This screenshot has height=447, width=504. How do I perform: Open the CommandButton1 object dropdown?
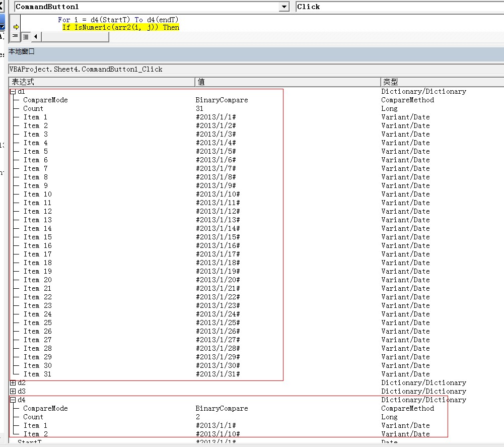[284, 7]
